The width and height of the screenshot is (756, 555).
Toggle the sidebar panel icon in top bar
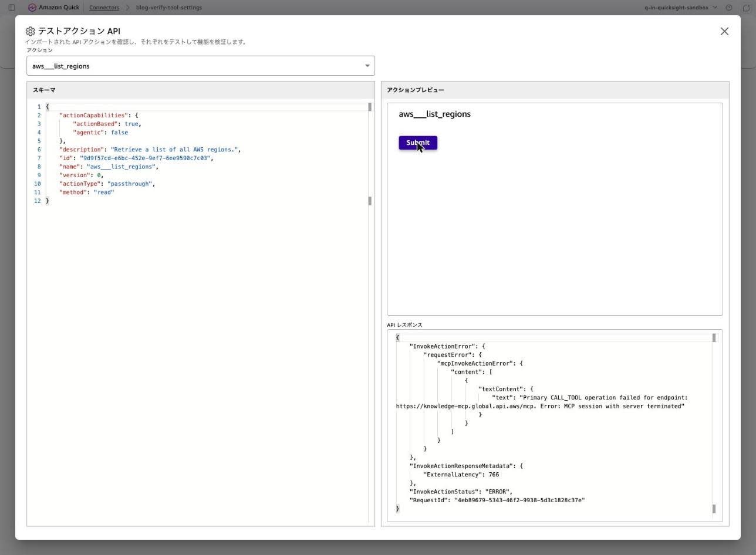pyautogui.click(x=12, y=8)
